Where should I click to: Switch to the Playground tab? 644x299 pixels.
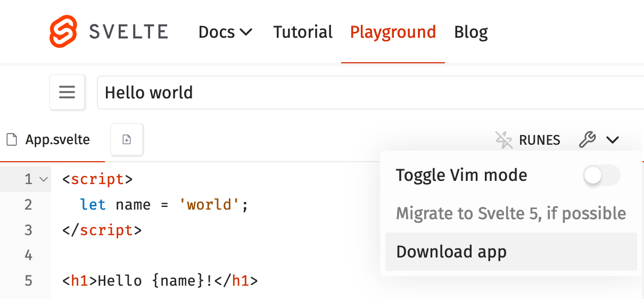tap(393, 32)
